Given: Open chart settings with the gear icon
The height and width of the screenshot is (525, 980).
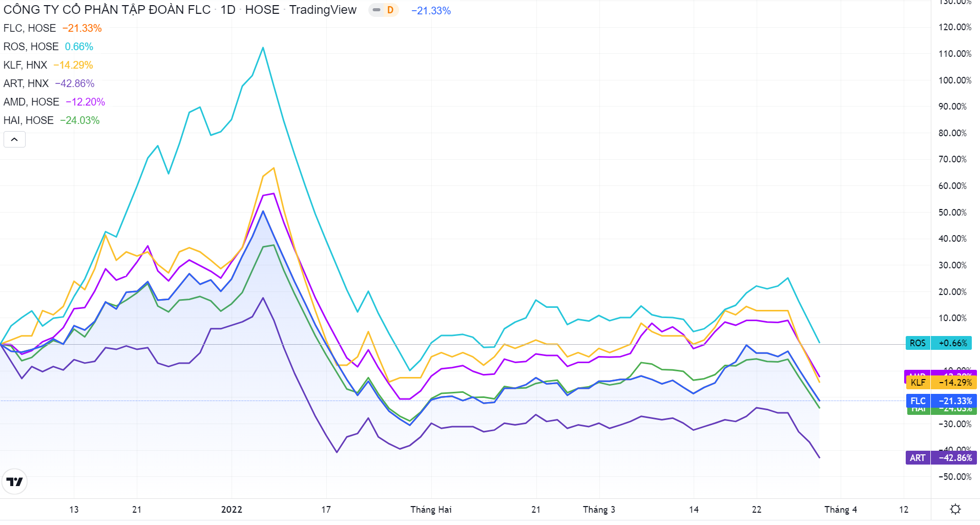Looking at the screenshot, I should (955, 509).
